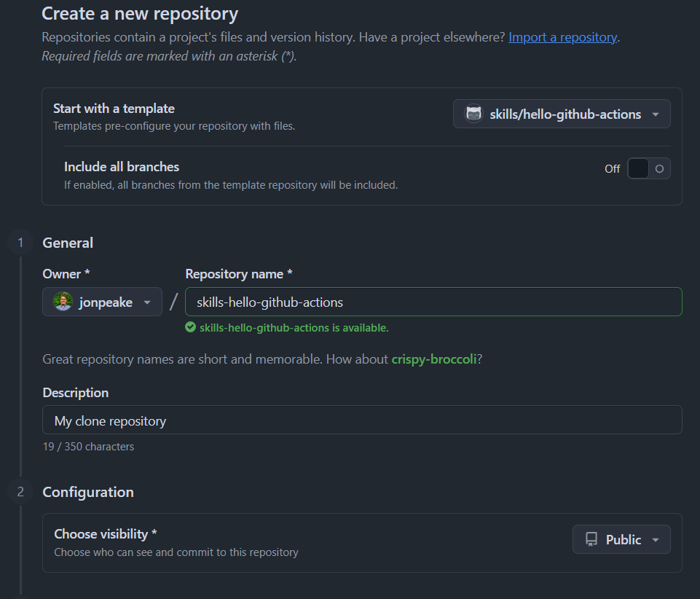Focus the Repository name text field
The width and height of the screenshot is (700, 599).
(x=433, y=302)
